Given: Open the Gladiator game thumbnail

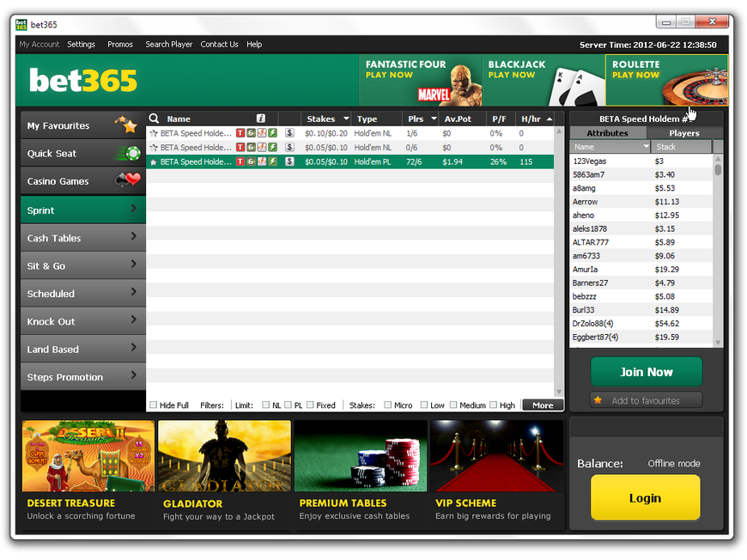Looking at the screenshot, I should coord(224,456).
